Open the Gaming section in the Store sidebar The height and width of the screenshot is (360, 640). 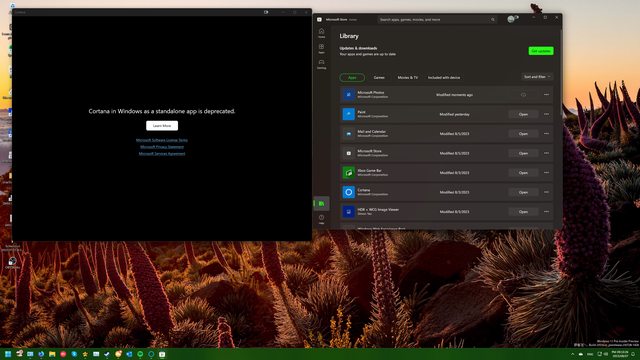[322, 64]
